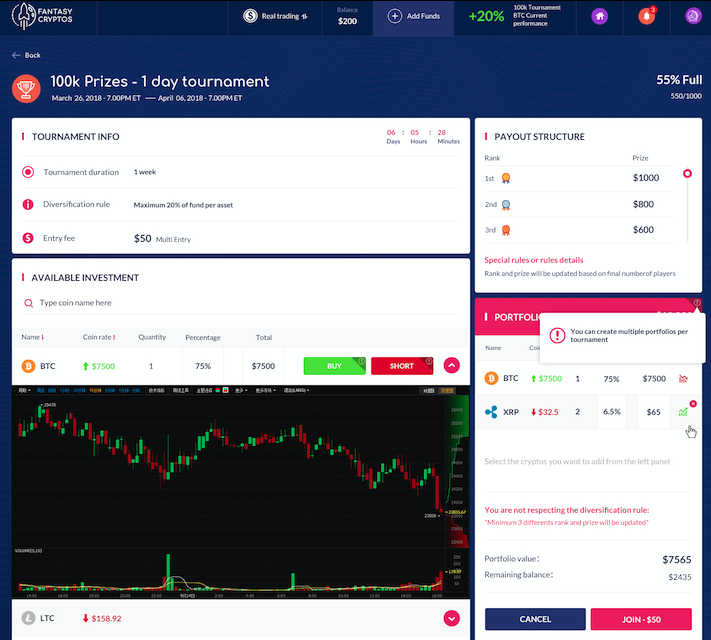Click the BUY button for BTC
The height and width of the screenshot is (640, 711).
pos(335,366)
